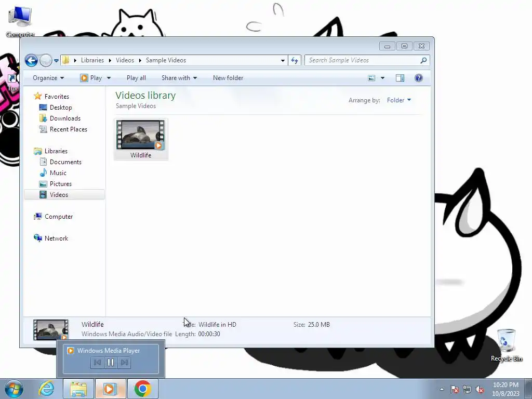Viewport: 532px width, 399px height.
Task: Click the Windows Media Player preview title
Action: pos(109,351)
